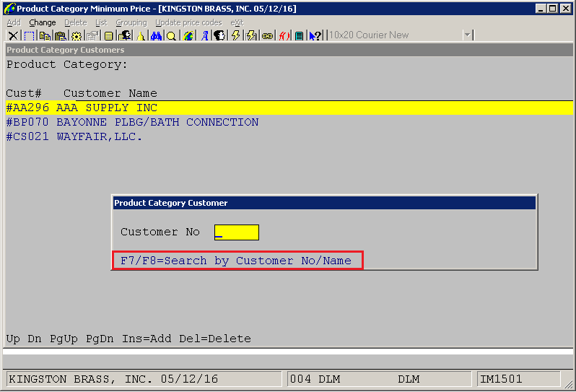The width and height of the screenshot is (576, 392).
Task: Click the Del=Delete shortcut text
Action: coord(215,339)
